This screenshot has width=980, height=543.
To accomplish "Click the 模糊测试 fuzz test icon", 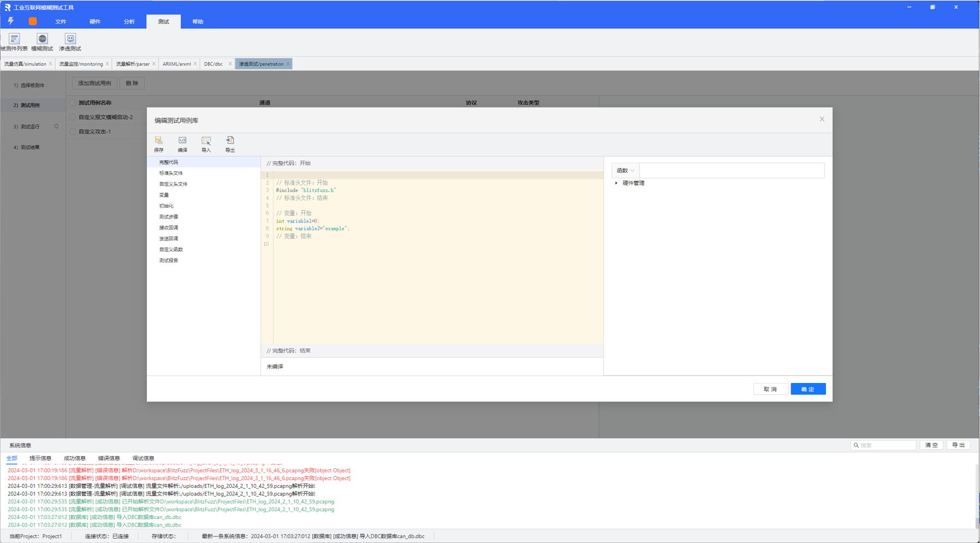I will (42, 39).
